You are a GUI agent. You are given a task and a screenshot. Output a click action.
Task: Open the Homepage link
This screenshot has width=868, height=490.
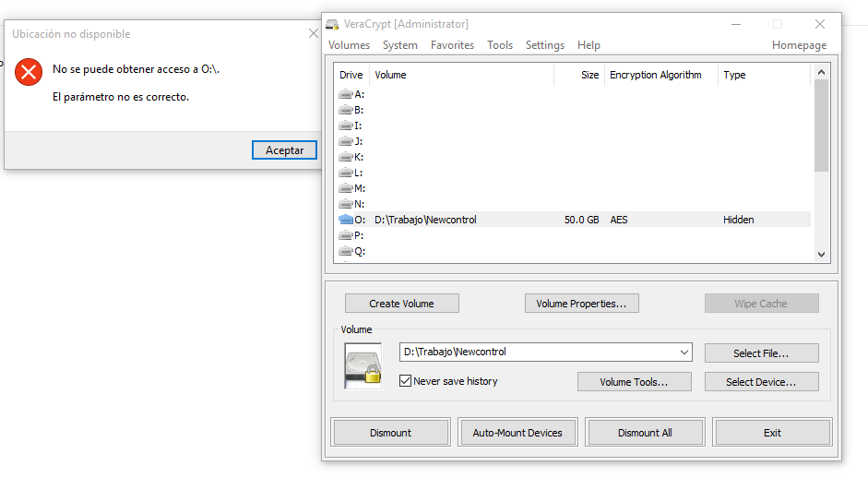tap(800, 45)
